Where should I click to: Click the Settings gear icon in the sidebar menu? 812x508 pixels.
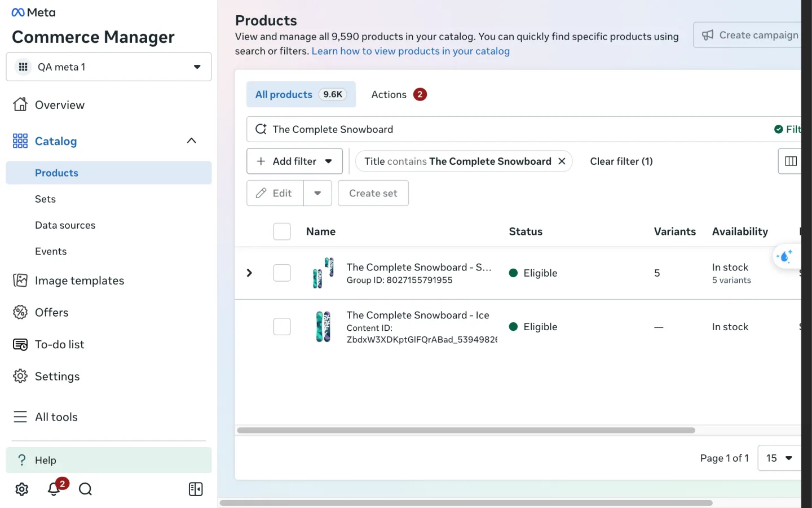click(x=20, y=376)
